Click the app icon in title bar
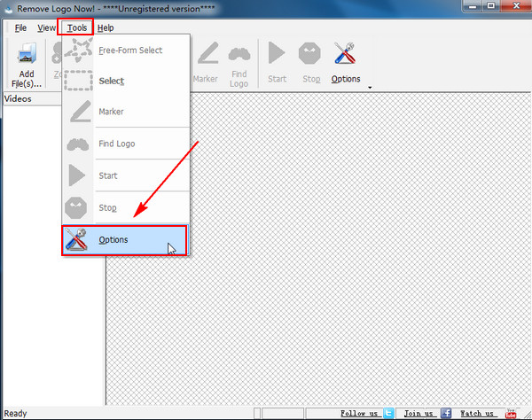The image size is (532, 420). 9,9
